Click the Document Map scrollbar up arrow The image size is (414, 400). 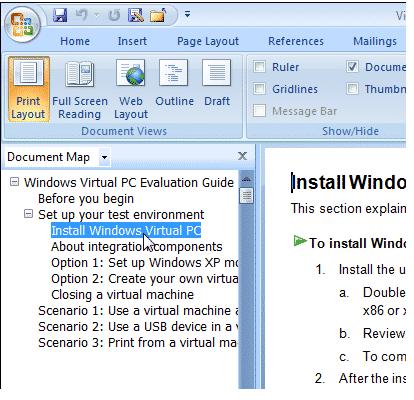(246, 180)
